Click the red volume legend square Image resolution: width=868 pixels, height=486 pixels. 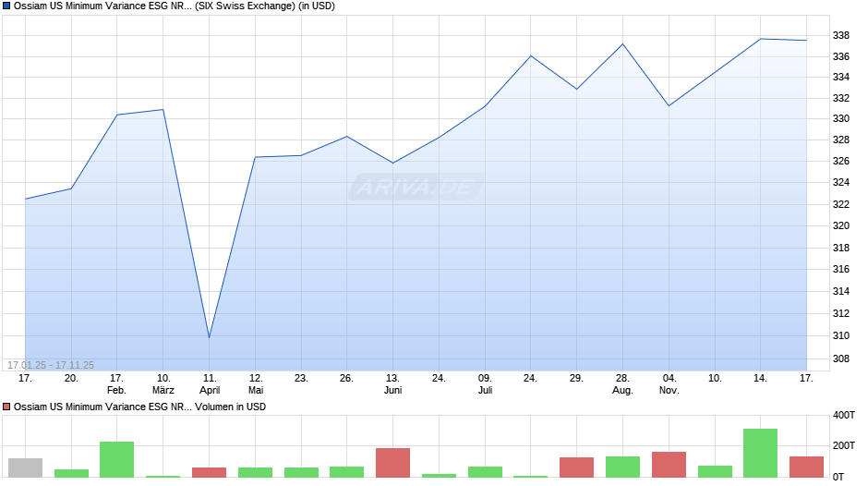click(x=6, y=407)
